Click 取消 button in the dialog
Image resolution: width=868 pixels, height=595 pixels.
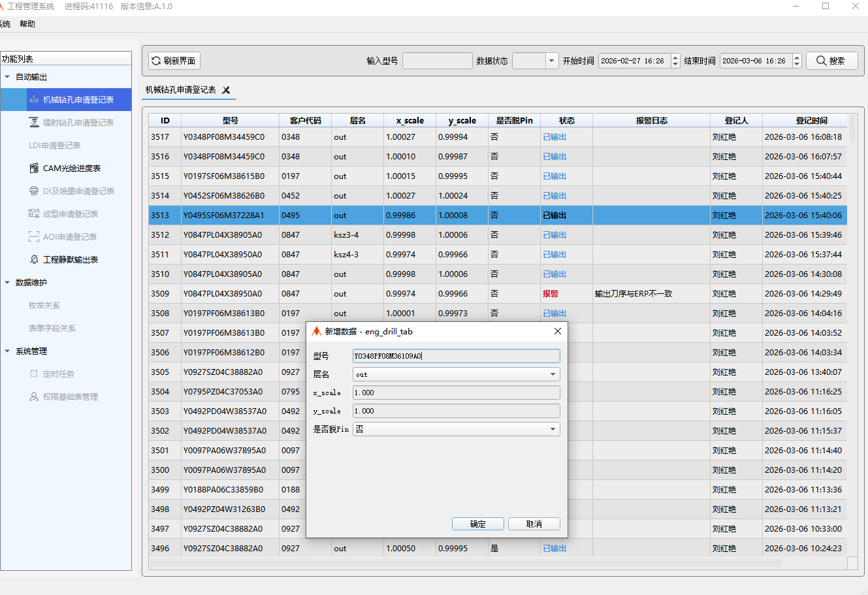(x=534, y=524)
